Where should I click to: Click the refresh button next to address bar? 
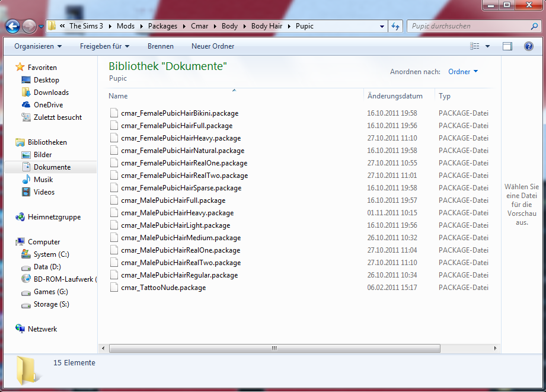click(395, 26)
